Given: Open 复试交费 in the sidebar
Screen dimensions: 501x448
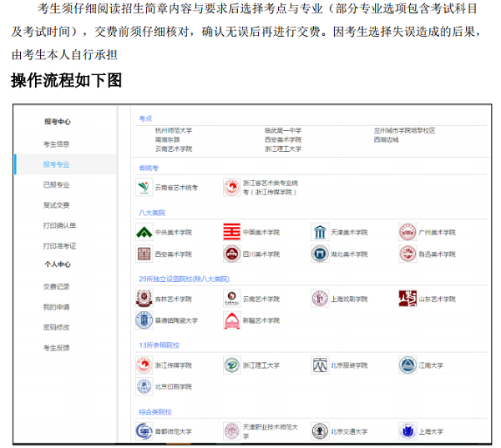Looking at the screenshot, I should [x=56, y=205].
